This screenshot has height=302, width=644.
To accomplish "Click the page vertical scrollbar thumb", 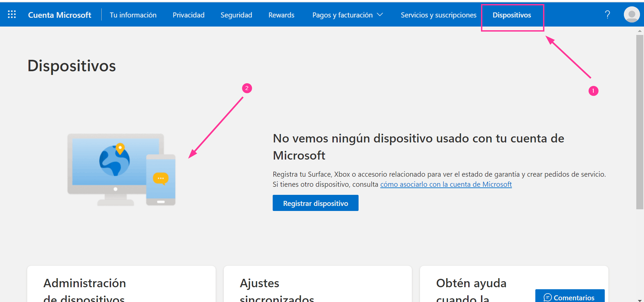I will click(640, 122).
